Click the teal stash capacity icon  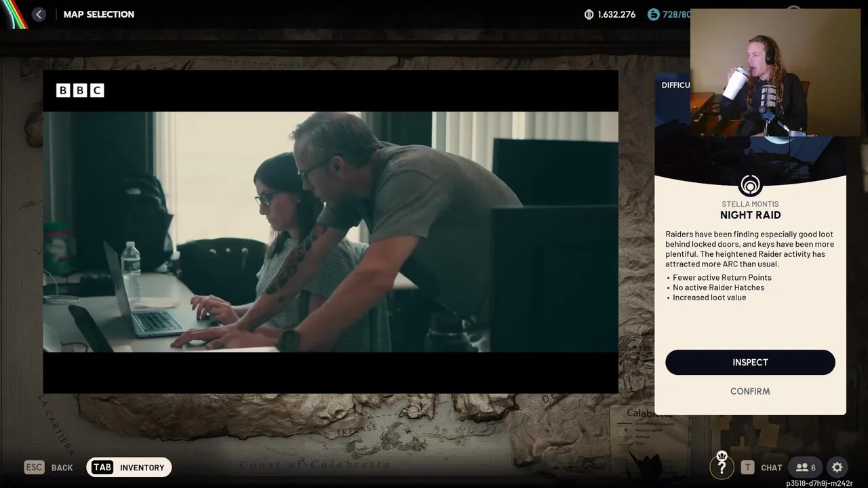pos(653,14)
